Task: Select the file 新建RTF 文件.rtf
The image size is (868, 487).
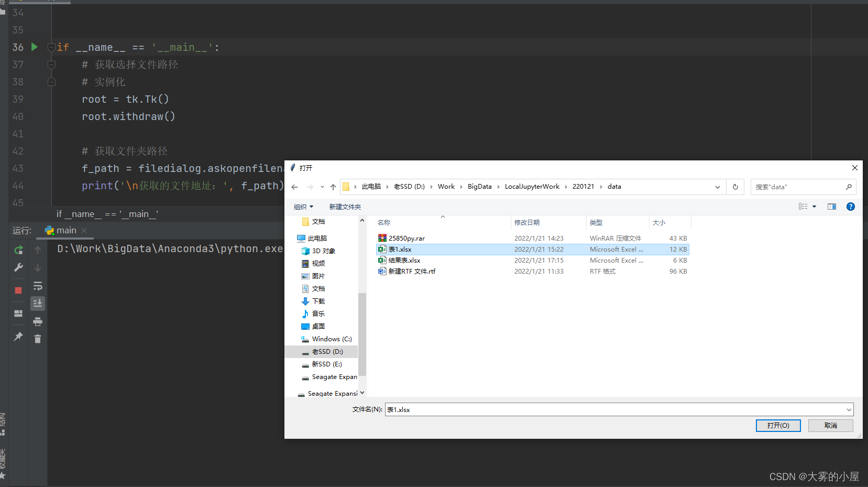Action: [x=533, y=272]
